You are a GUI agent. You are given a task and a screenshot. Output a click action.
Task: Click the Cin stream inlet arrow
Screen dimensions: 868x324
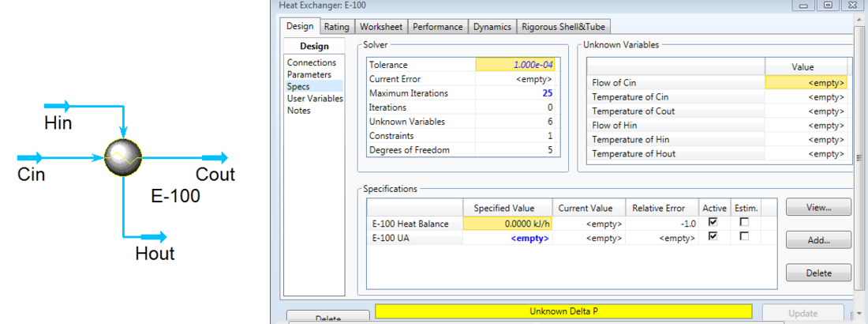pos(31,158)
